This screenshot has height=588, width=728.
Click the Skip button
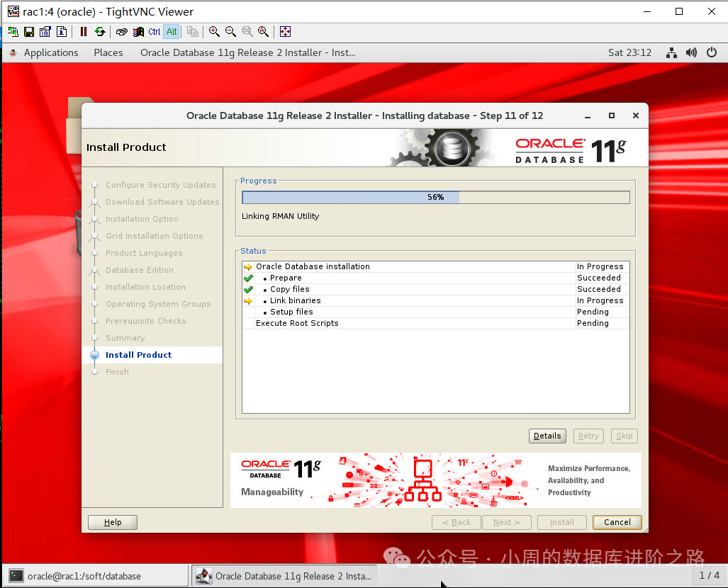(x=624, y=436)
